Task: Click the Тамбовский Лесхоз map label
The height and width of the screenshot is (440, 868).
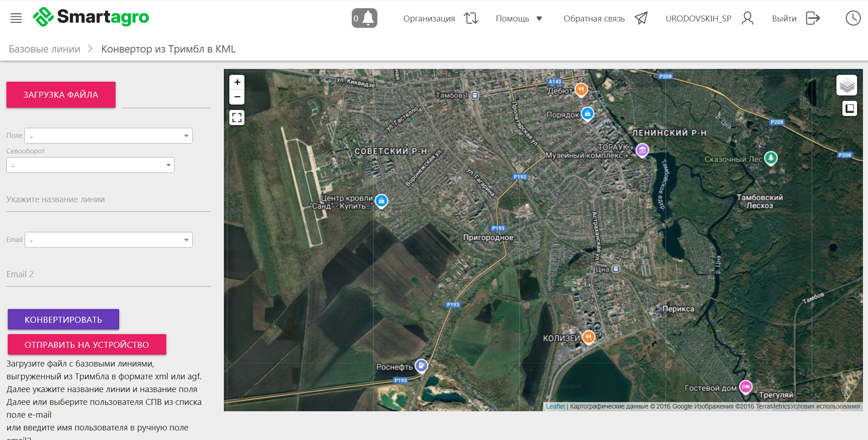Action: (x=760, y=201)
